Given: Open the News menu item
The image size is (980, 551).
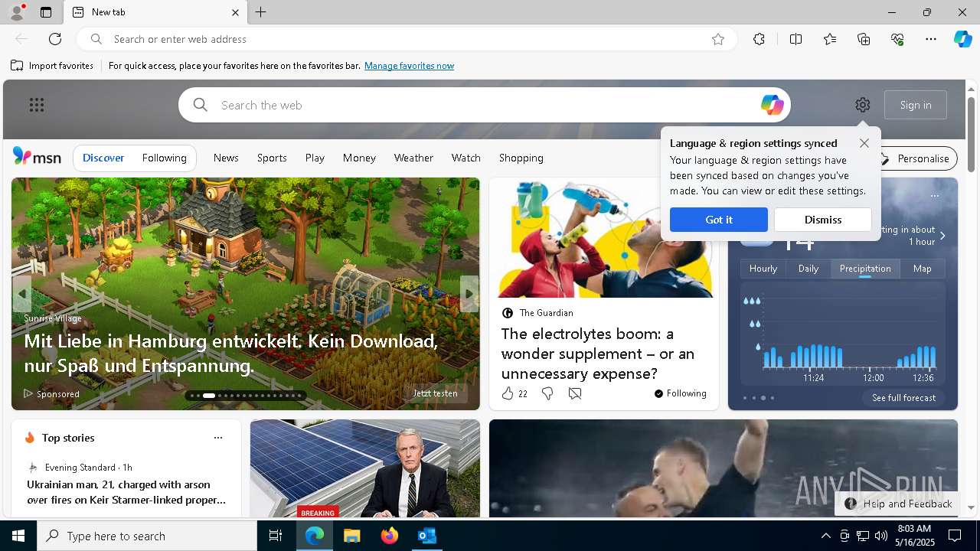Looking at the screenshot, I should [x=226, y=158].
